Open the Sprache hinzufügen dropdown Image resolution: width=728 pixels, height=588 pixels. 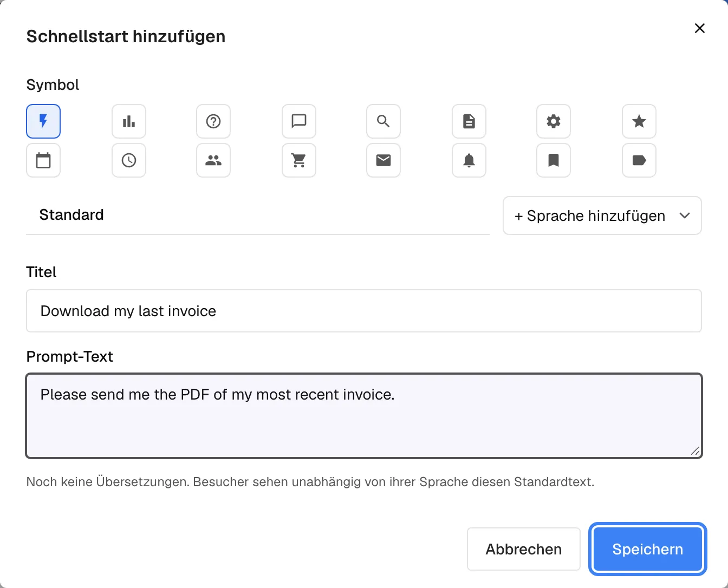(602, 215)
